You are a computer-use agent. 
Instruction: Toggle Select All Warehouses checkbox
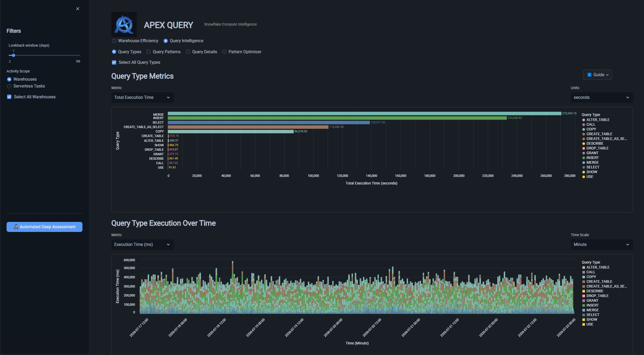[9, 97]
